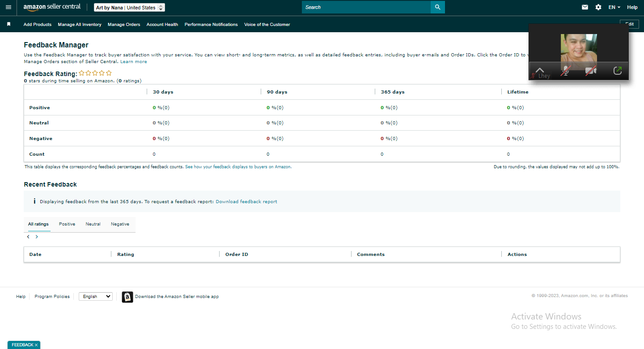Viewport: 644px width, 349px height.
Task: Select the All ratings tab
Action: tap(38, 224)
